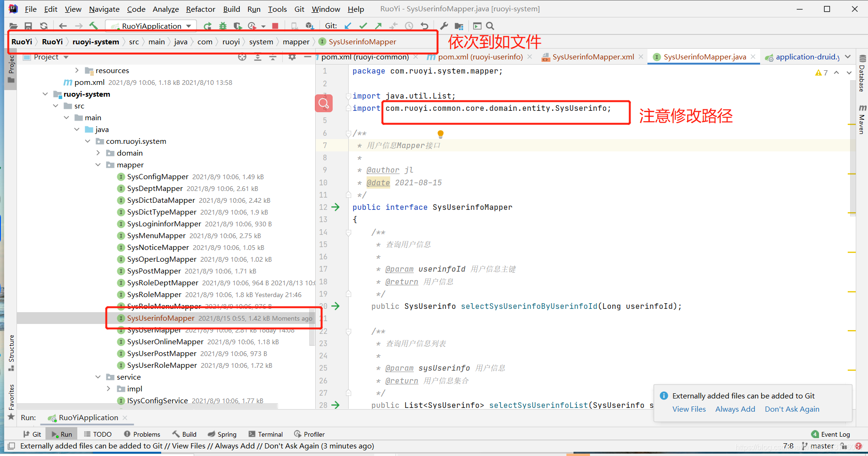
Task: Hide Project panel with minus icon
Action: 307,57
